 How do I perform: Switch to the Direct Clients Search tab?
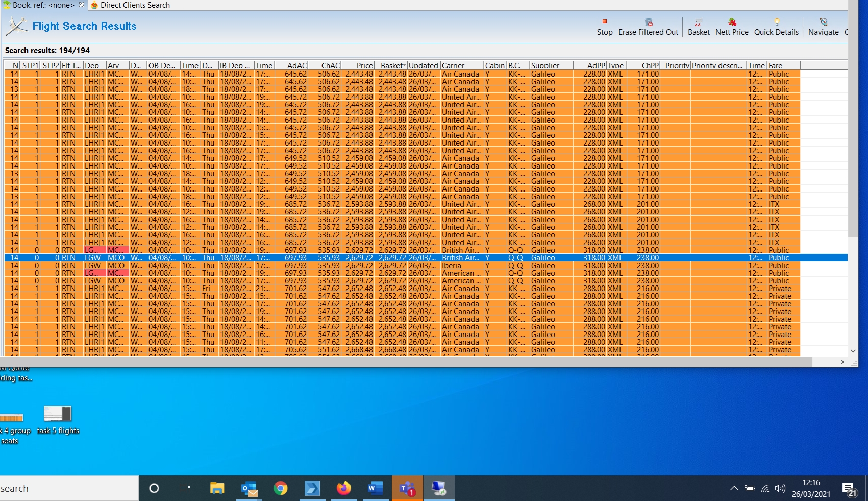pos(135,5)
